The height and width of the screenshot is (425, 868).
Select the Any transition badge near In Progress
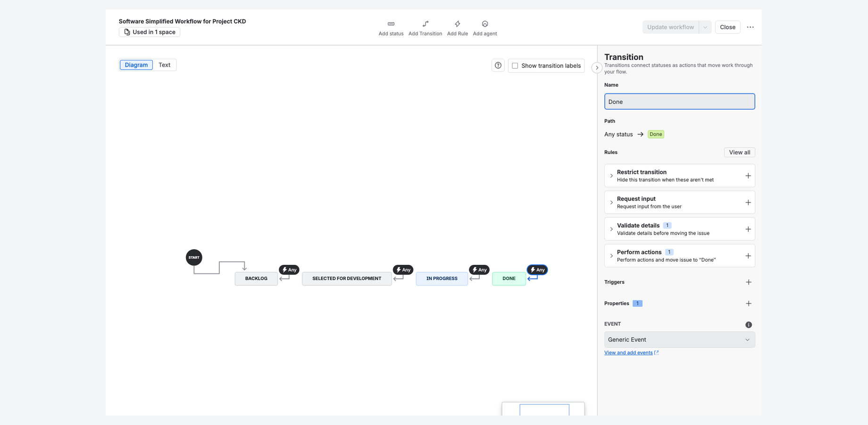click(479, 270)
